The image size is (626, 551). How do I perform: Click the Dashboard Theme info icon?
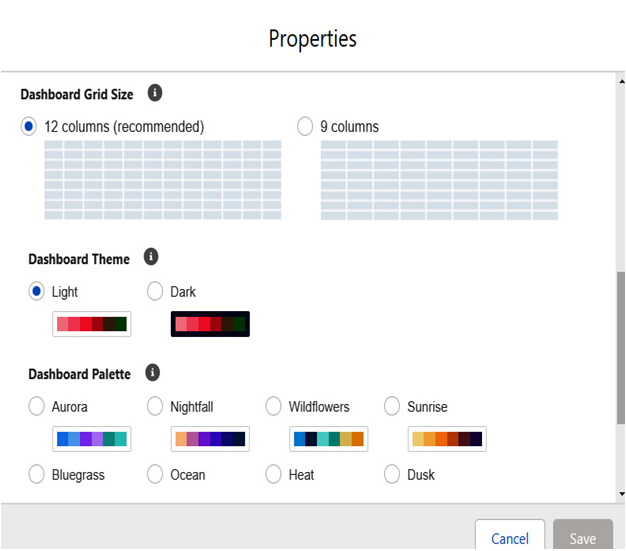pos(151,257)
